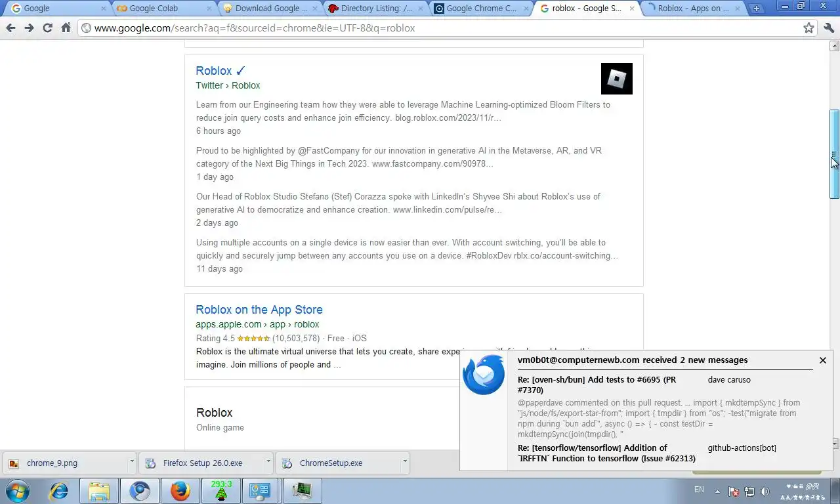Launch Internet Explorer from taskbar

click(59, 491)
